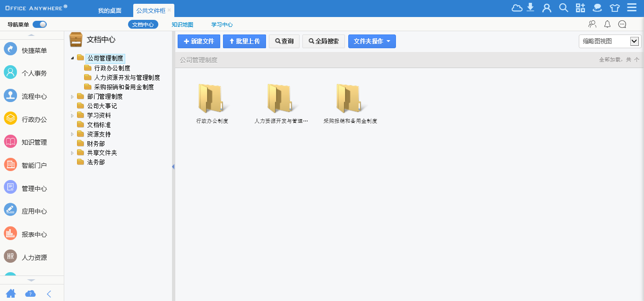
Task: Select 财务部 in the folder tree
Action: pyautogui.click(x=96, y=144)
